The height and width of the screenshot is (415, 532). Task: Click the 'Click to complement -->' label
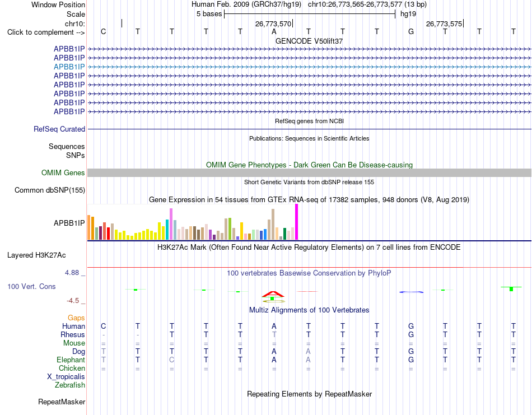(46, 32)
